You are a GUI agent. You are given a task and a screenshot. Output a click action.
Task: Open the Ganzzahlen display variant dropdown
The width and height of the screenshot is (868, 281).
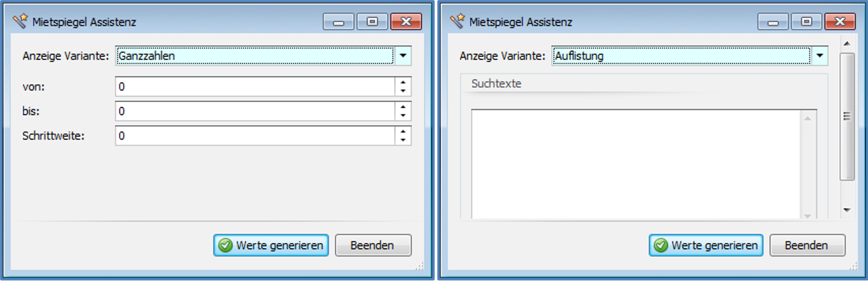point(403,55)
